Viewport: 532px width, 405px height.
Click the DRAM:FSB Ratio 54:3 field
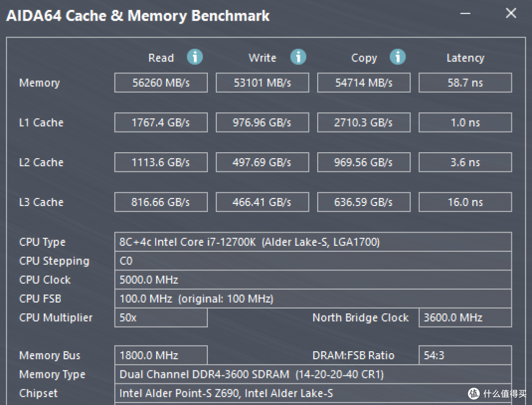click(x=465, y=355)
